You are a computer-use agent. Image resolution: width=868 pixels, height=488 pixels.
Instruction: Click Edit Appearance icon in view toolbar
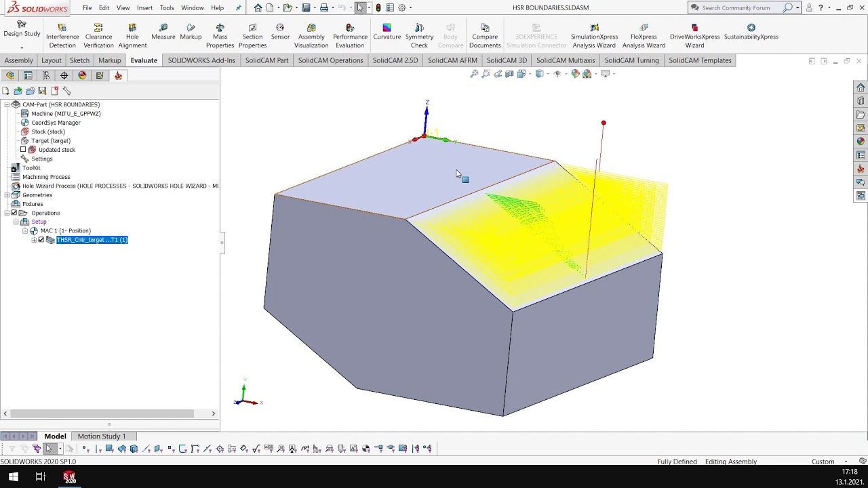click(x=575, y=74)
